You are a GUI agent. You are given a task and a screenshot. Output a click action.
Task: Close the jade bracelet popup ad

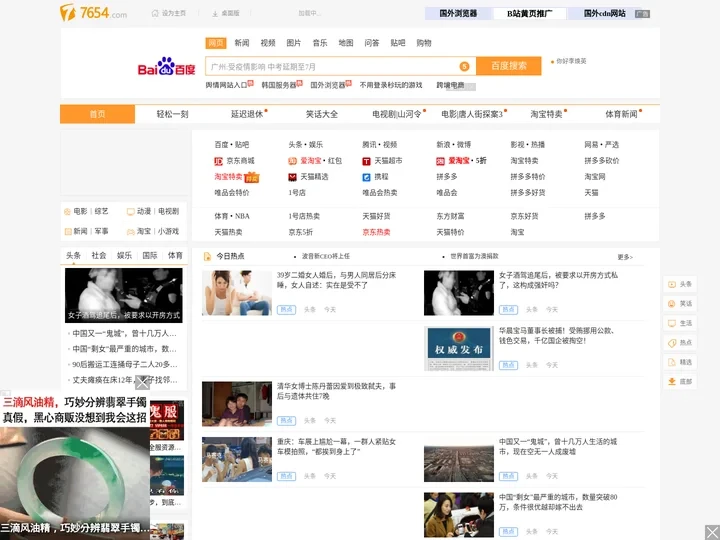(142, 382)
